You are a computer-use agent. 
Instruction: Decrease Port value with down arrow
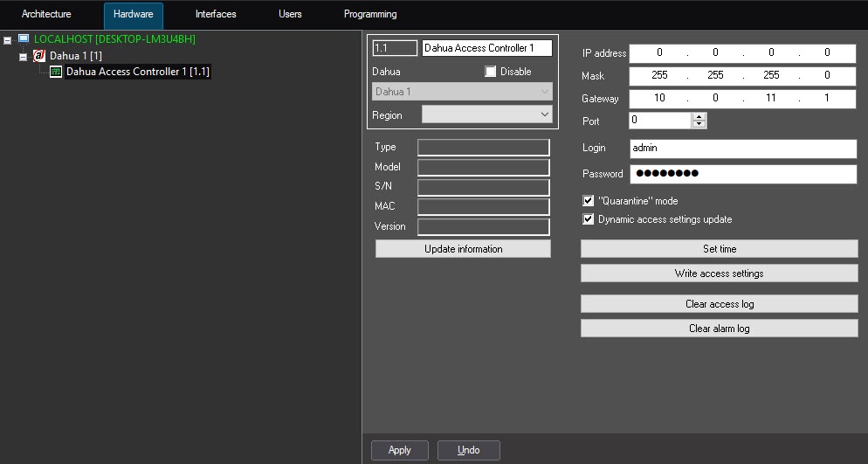click(x=699, y=124)
